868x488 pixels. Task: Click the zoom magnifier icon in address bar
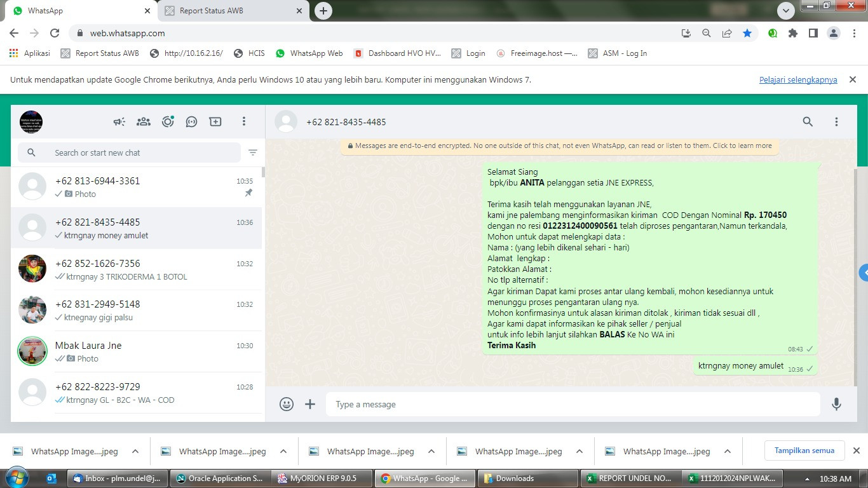tap(707, 33)
